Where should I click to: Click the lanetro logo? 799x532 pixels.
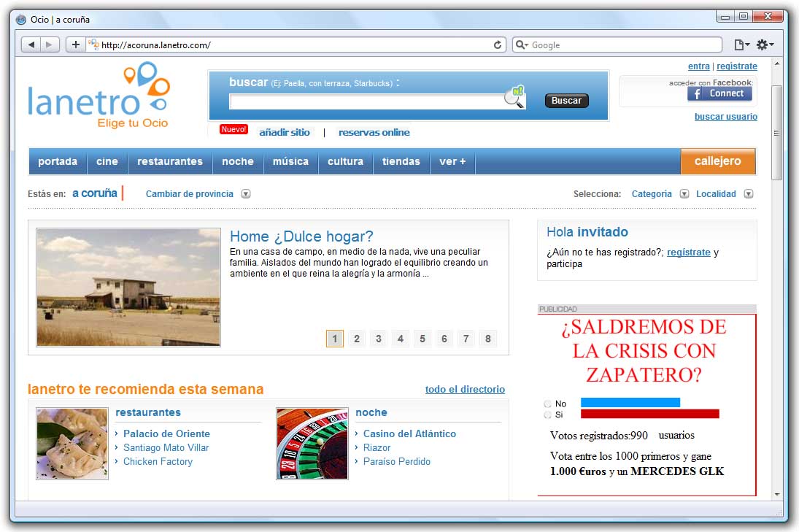[x=99, y=96]
